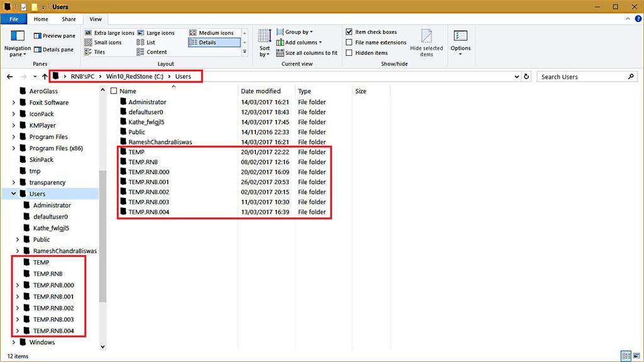Click the TEMP.RNB.004 folder icon in file list
Screen dimensions: 644x362
(123, 212)
